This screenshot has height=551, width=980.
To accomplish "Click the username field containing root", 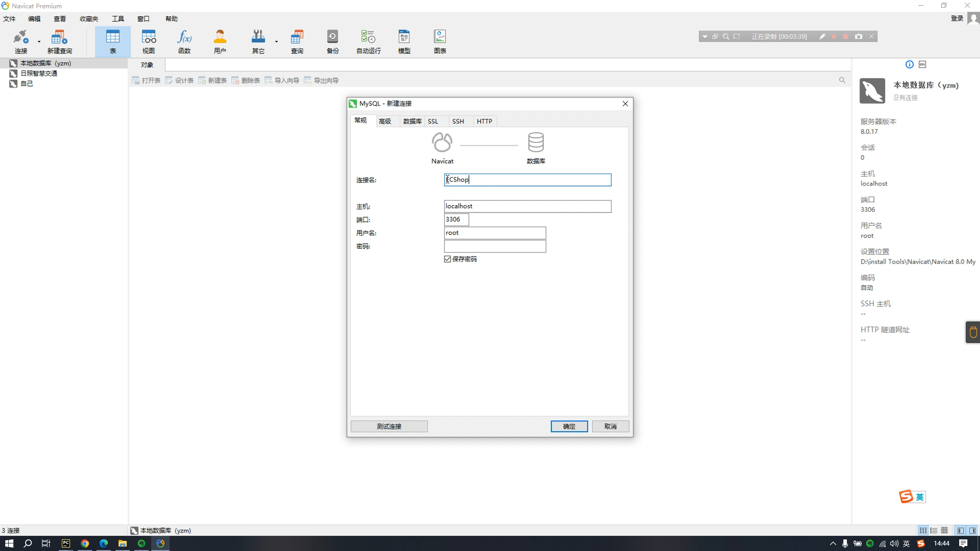I will pyautogui.click(x=495, y=233).
